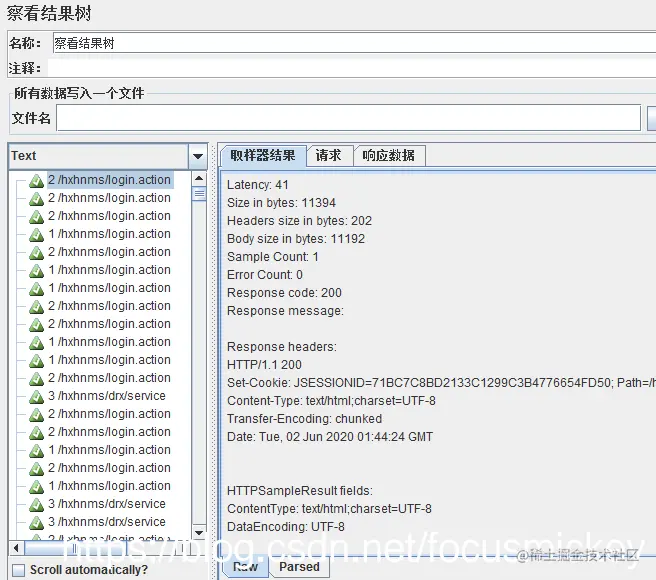The image size is (656, 580).
Task: Click the 'DataEncoding: UTF-8' line
Action: pos(285,527)
